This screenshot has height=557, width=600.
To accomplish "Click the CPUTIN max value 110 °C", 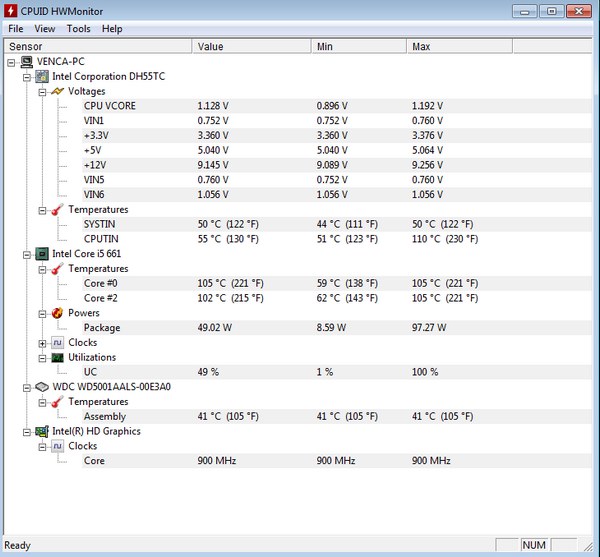I will point(445,239).
